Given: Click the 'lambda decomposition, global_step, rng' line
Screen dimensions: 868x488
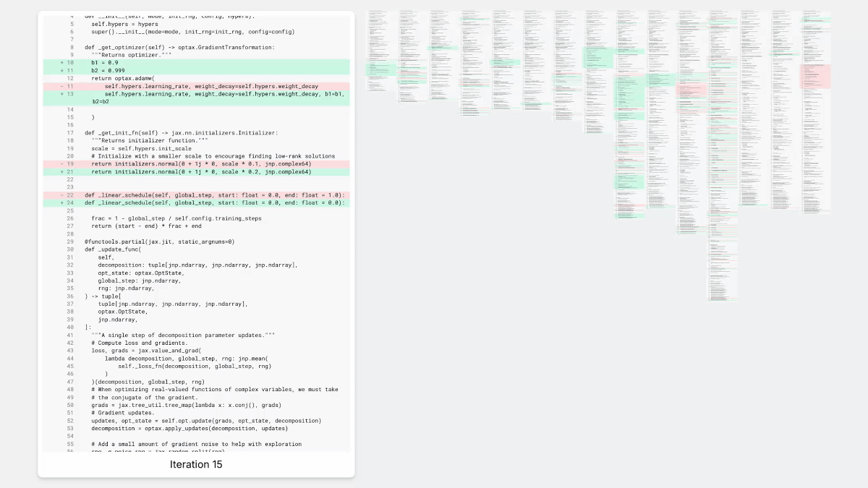Looking at the screenshot, I should (186, 359).
